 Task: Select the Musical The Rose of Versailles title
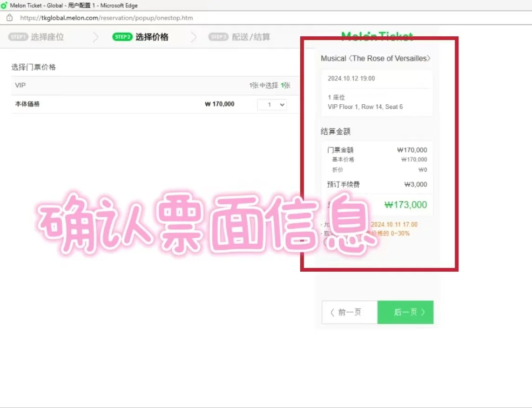tap(375, 58)
